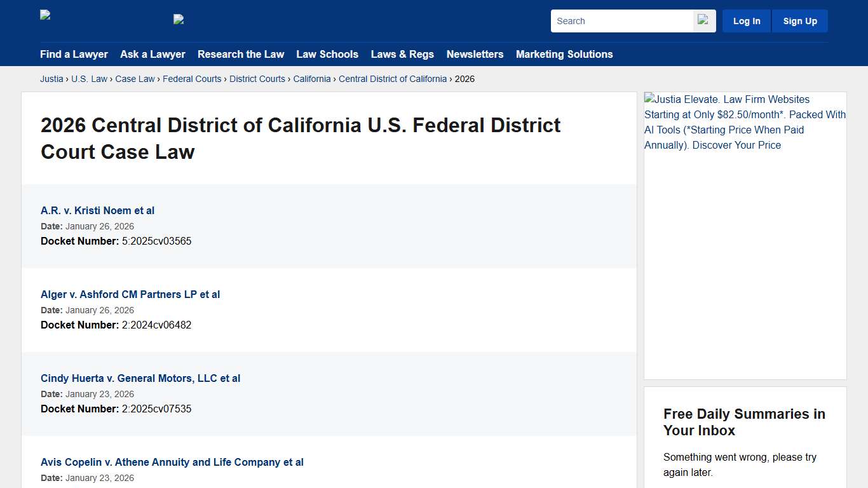Click the Justia logo icon
Image resolution: width=868 pixels, height=488 pixels.
tap(44, 14)
